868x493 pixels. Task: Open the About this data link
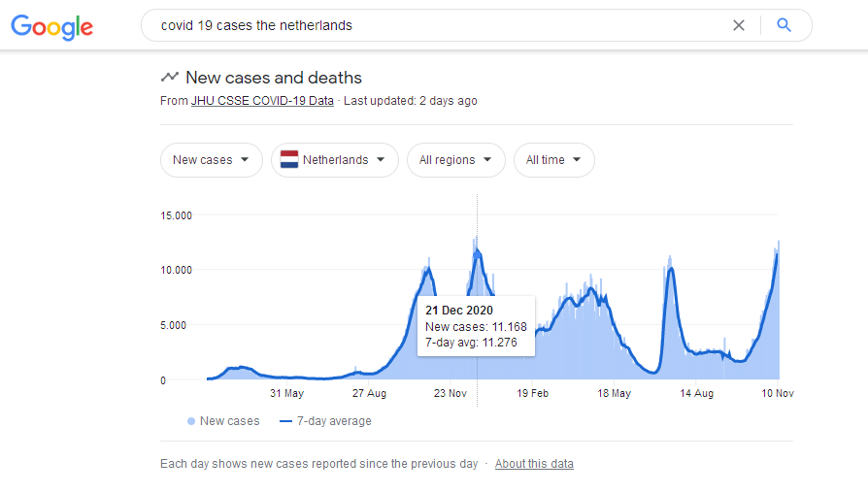(x=534, y=464)
